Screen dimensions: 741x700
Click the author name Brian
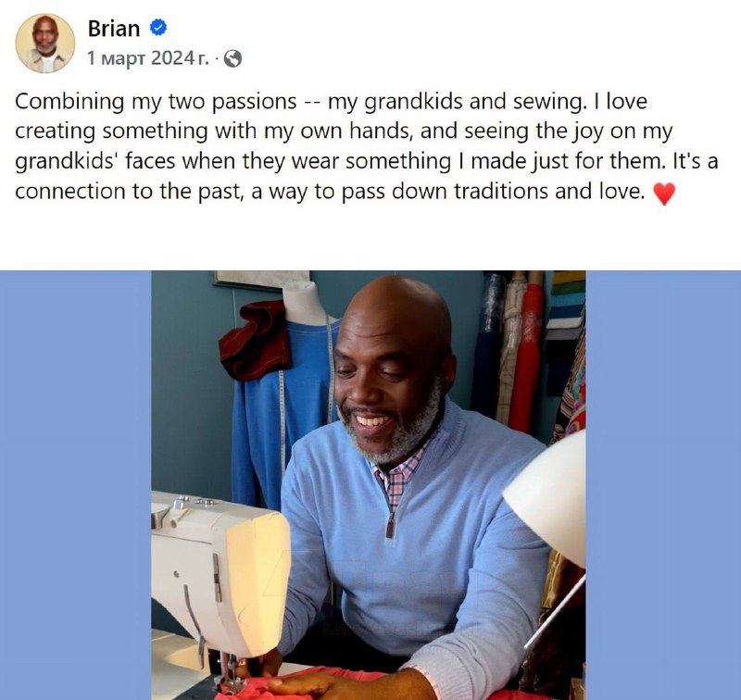114,29
